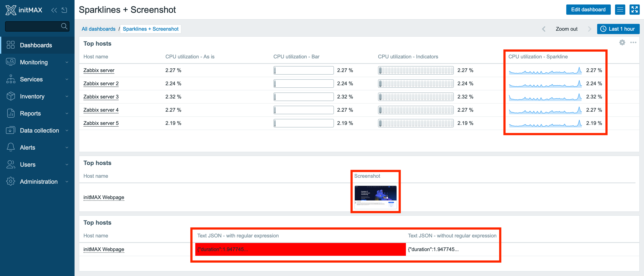Collapse the sidebar with the double-chevron icon

point(54,10)
